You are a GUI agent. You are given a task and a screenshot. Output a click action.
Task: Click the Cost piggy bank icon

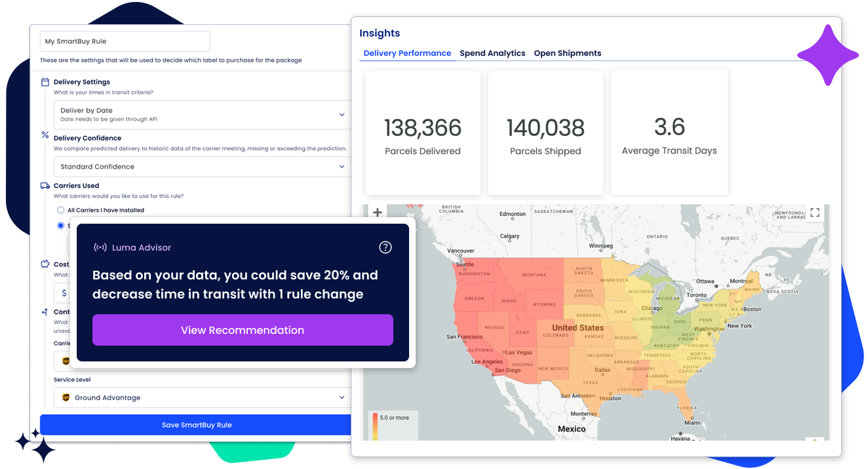[45, 264]
